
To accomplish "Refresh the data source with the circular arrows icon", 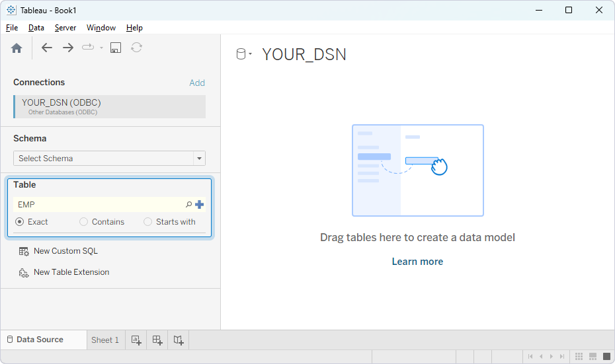I will pyautogui.click(x=136, y=48).
